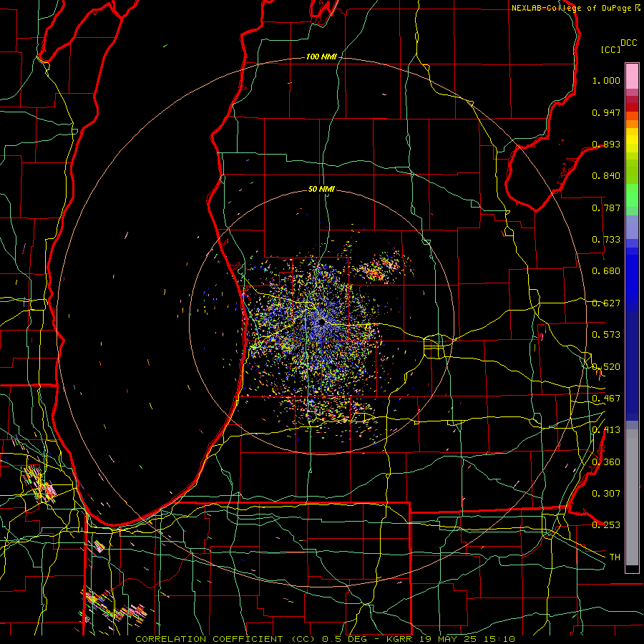Pick the bright green color bar segment
This screenshot has width=644, height=644.
[x=632, y=195]
